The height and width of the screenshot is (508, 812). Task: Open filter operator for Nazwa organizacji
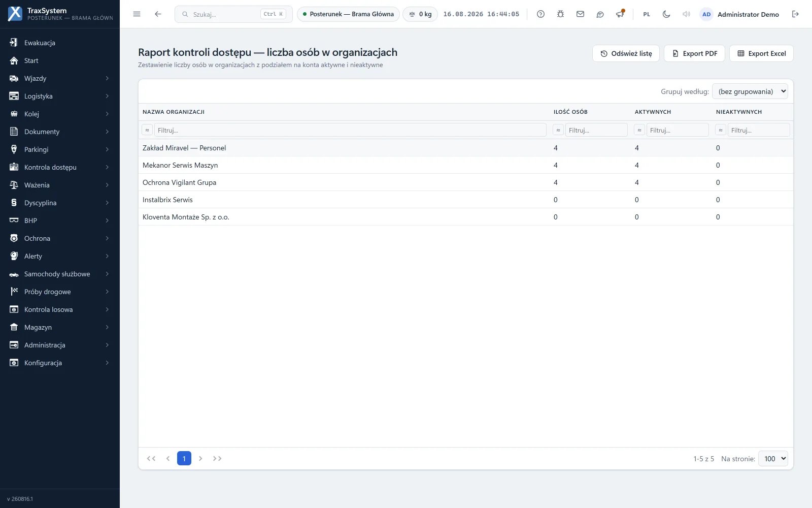pos(147,130)
